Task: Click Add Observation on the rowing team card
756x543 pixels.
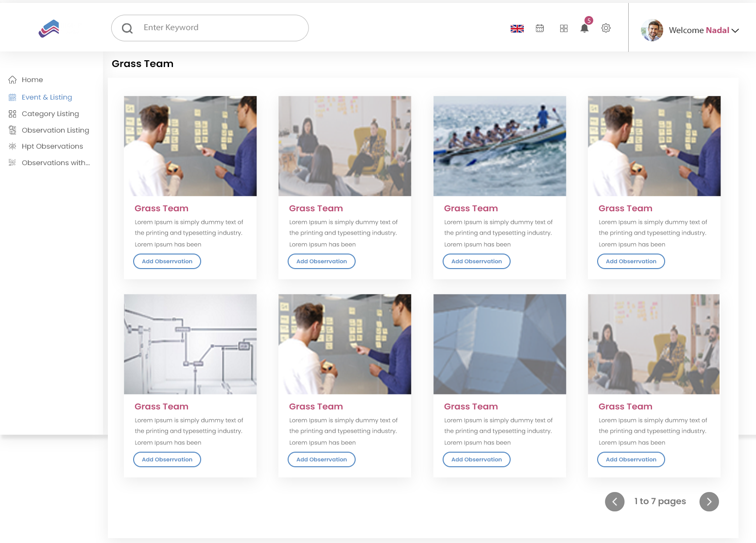Action: (476, 261)
